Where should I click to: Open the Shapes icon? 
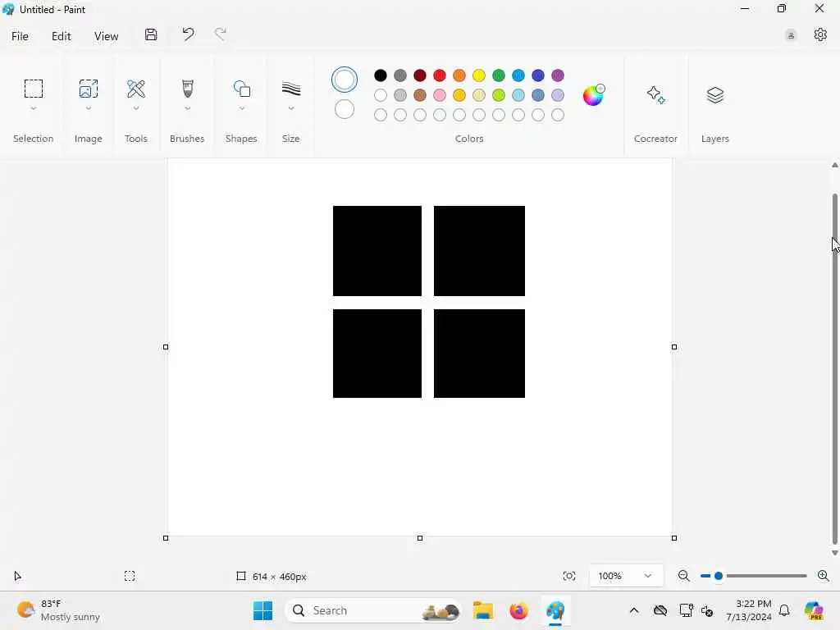click(242, 89)
